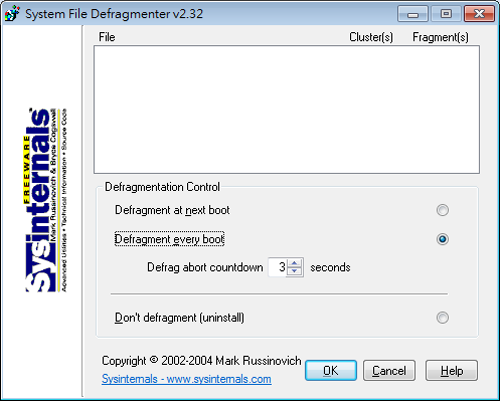
Task: Open the Help button
Action: (x=452, y=370)
